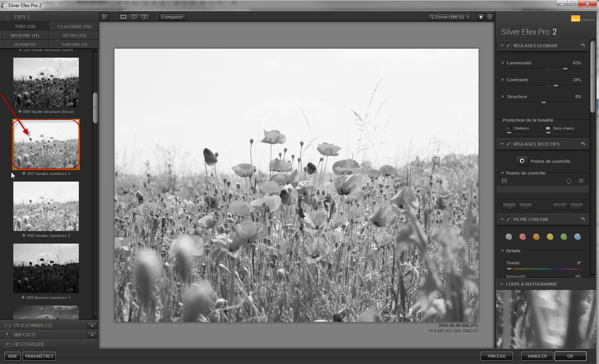The image size is (599, 364).
Task: Collapse the Points de contrôle list
Action: pyautogui.click(x=503, y=173)
